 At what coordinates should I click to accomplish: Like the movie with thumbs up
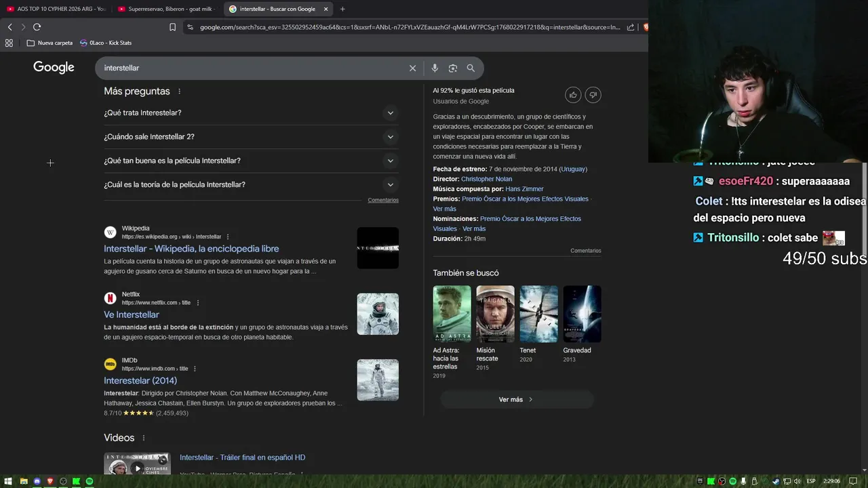[x=573, y=95]
